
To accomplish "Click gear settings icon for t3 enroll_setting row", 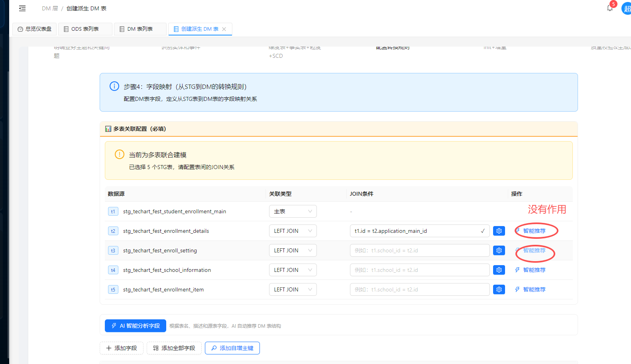I will tap(499, 250).
